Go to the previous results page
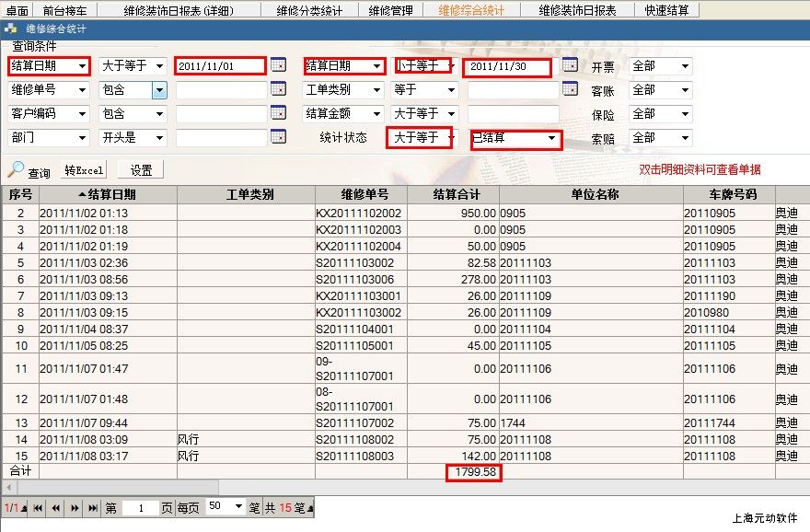The height and width of the screenshot is (532, 810). tap(56, 507)
